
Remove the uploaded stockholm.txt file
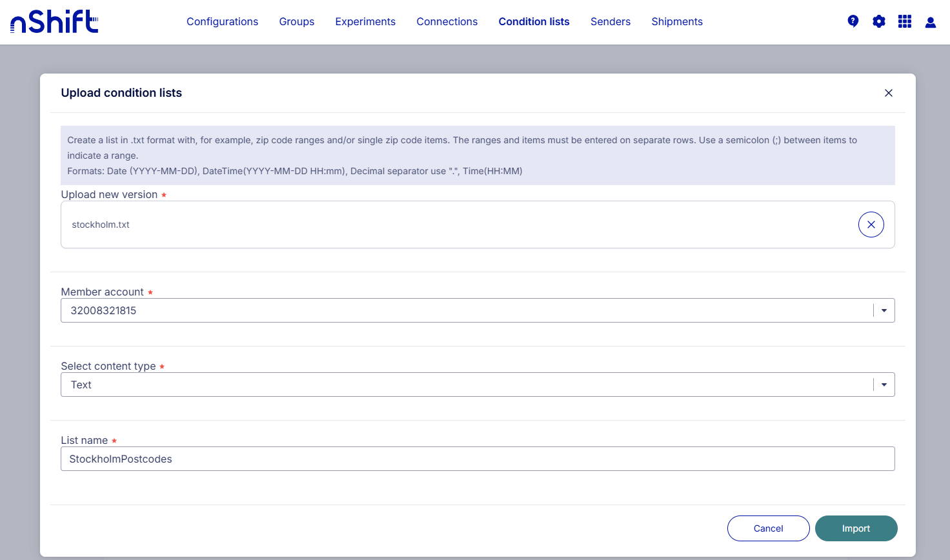[x=871, y=225]
